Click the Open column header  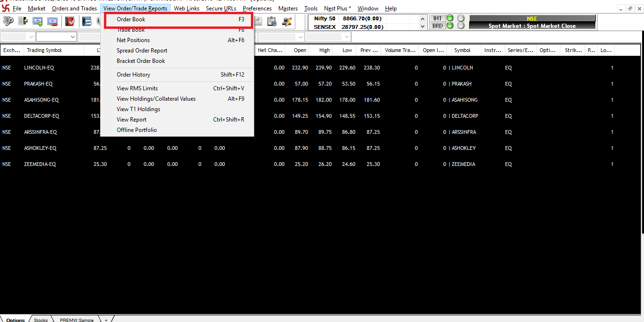tap(297, 50)
